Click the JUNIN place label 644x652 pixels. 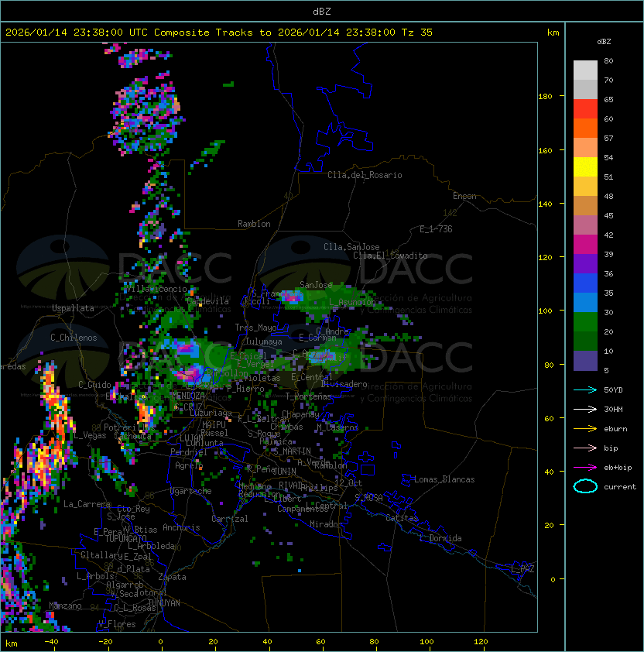point(284,471)
